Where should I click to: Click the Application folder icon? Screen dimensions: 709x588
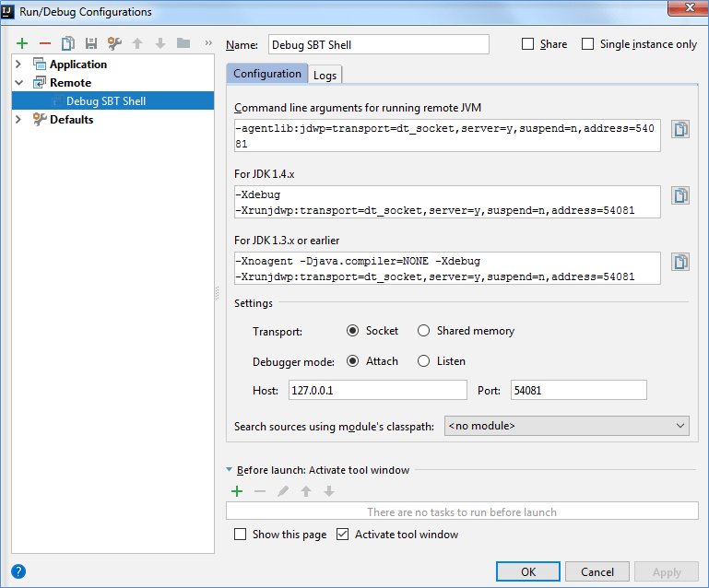40,65
